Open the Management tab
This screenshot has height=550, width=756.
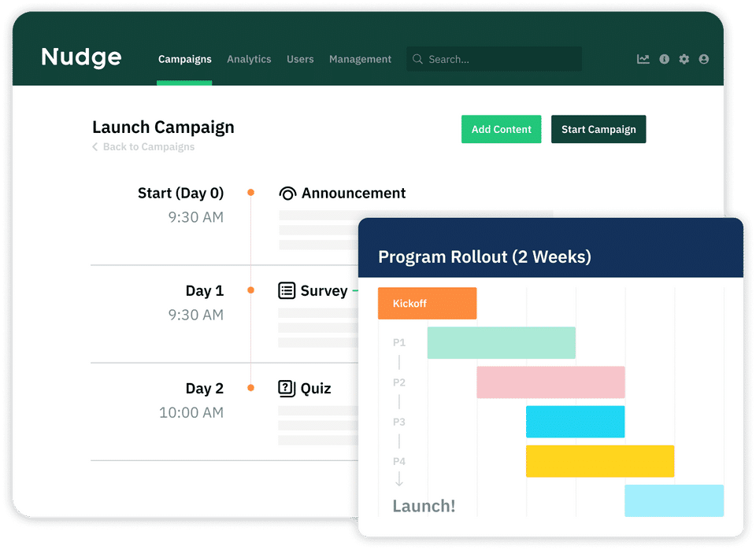coord(360,59)
